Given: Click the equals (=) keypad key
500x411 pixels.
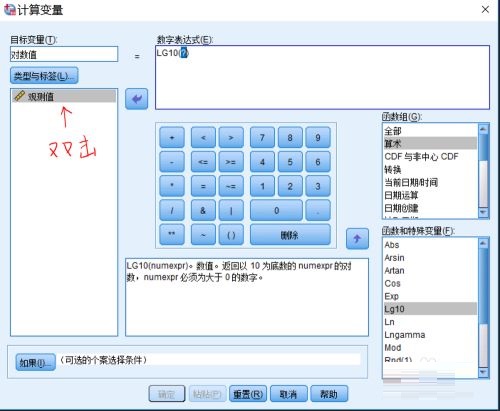Looking at the screenshot, I should [x=203, y=186].
